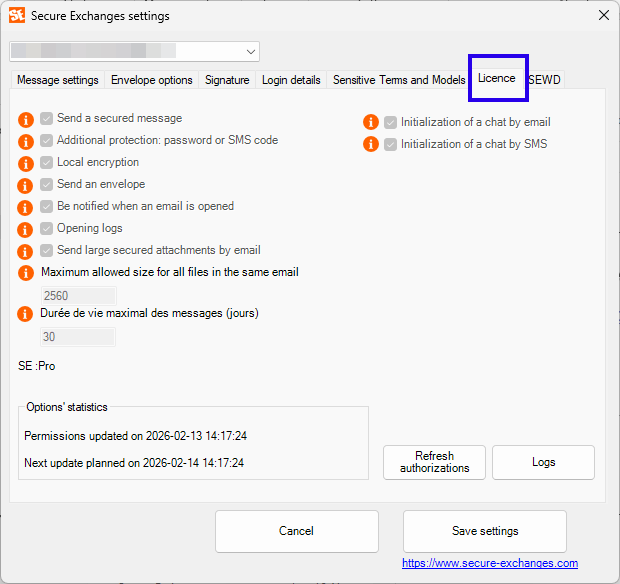Click info icon beside Durée de vie maximal

(x=25, y=314)
